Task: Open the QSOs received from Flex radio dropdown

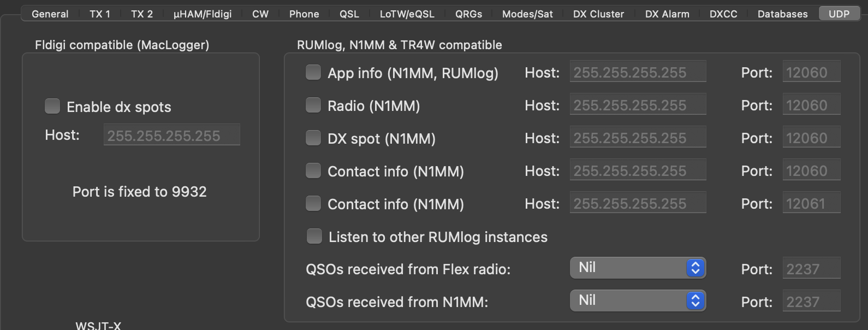Action: tap(638, 268)
